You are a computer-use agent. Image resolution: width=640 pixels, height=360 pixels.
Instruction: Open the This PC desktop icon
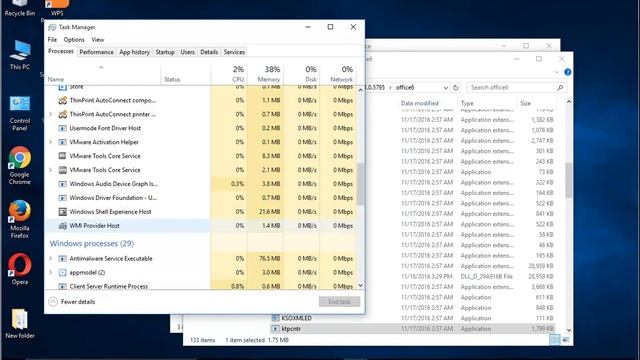click(20, 55)
